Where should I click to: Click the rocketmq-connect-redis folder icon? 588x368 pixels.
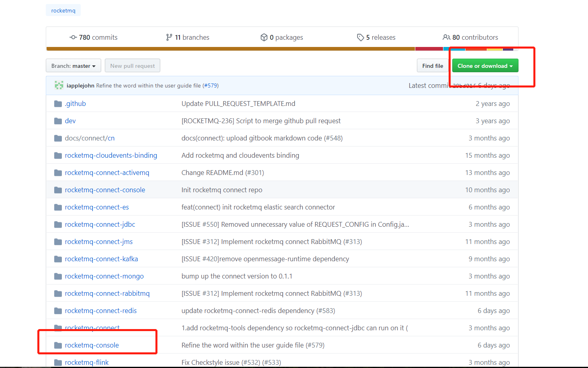click(58, 311)
